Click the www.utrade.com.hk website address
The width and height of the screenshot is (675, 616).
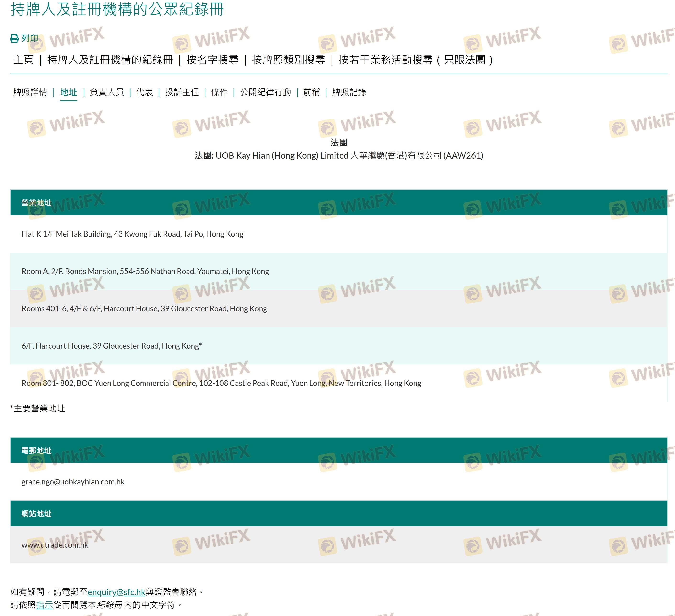click(55, 545)
